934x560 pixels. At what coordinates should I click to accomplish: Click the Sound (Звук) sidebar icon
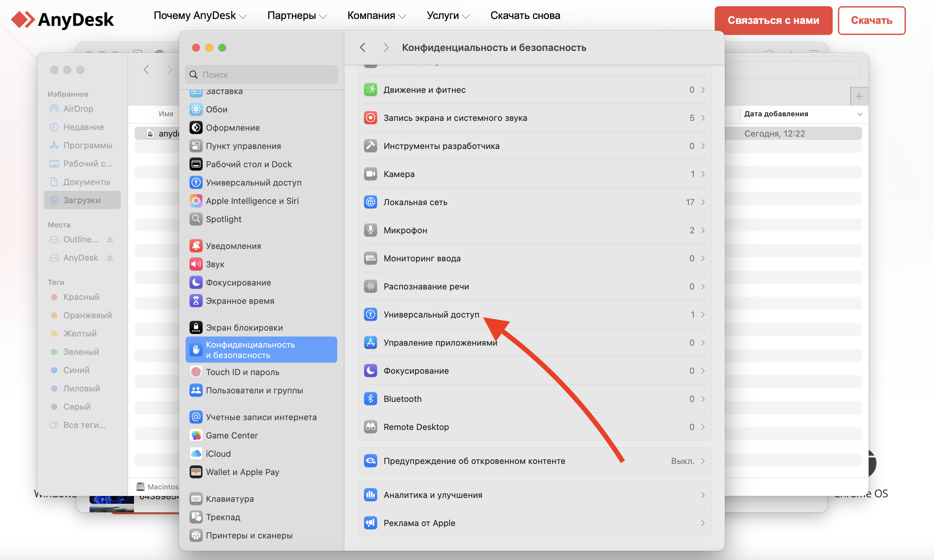click(x=196, y=264)
